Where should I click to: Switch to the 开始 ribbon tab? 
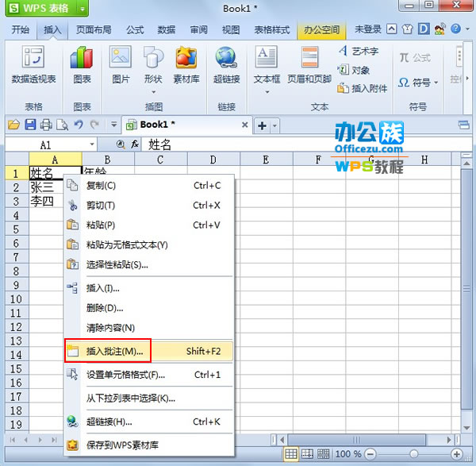[21, 29]
